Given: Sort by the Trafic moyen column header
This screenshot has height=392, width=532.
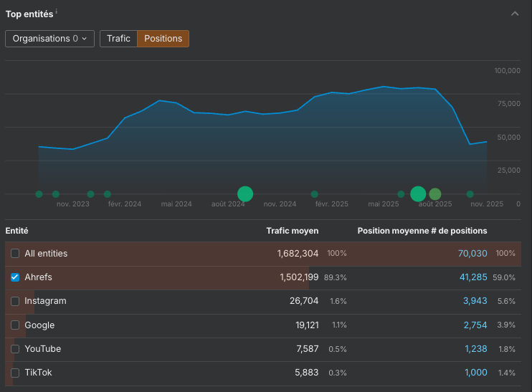Looking at the screenshot, I should (x=292, y=231).
